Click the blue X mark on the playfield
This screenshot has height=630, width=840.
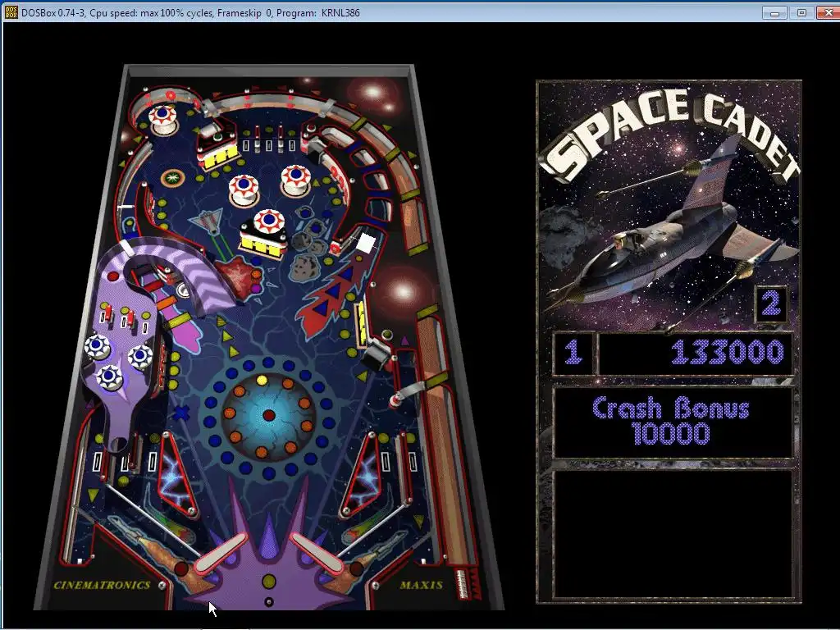tap(181, 413)
